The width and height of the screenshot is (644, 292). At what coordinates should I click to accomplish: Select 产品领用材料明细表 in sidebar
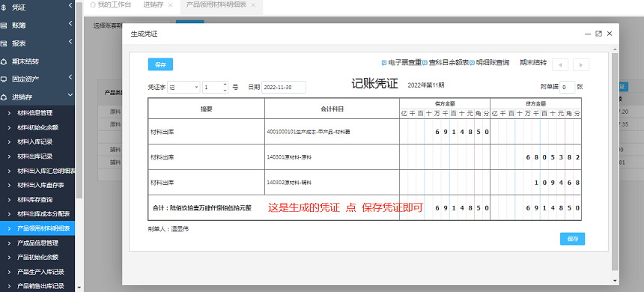37,228
